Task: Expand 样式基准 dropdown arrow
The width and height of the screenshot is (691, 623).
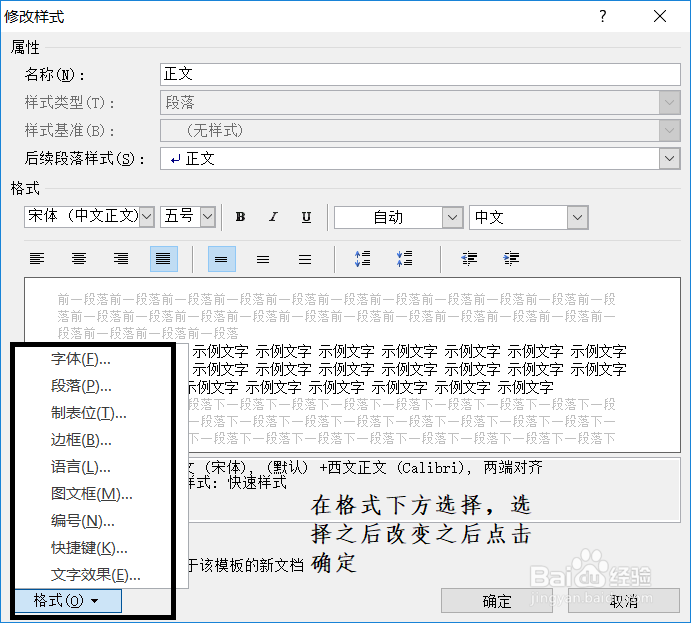Action: 669,130
